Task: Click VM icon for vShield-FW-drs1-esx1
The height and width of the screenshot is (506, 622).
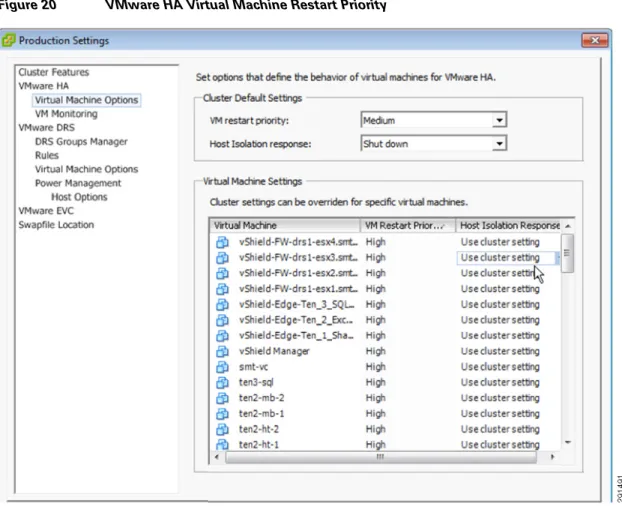Action: pyautogui.click(x=223, y=289)
